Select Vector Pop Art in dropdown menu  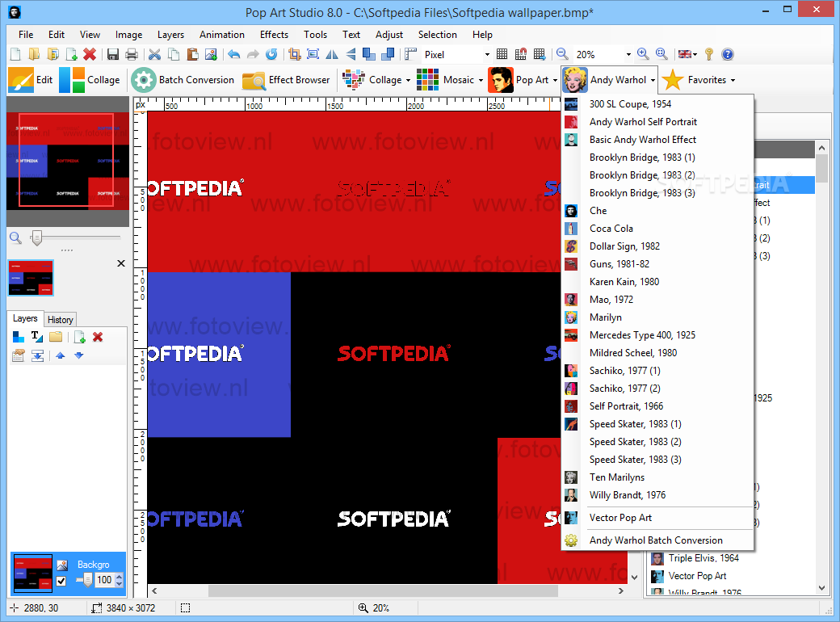pos(657,518)
